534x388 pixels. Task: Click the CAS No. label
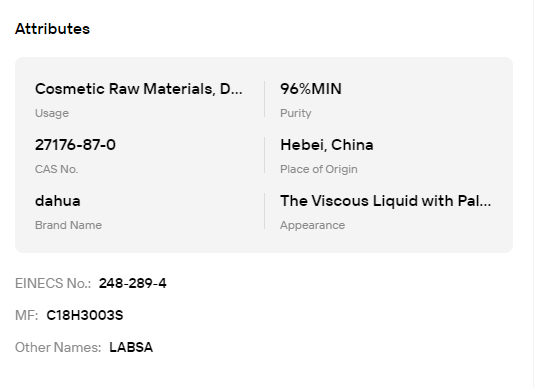57,169
